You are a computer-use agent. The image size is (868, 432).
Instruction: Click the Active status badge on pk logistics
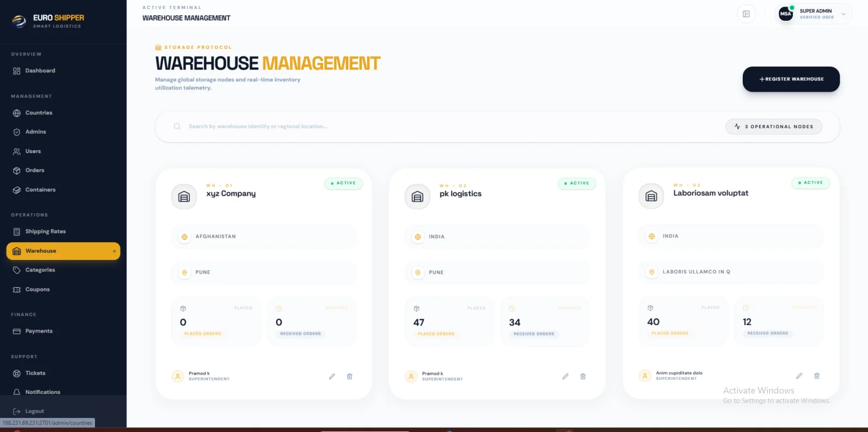[577, 183]
